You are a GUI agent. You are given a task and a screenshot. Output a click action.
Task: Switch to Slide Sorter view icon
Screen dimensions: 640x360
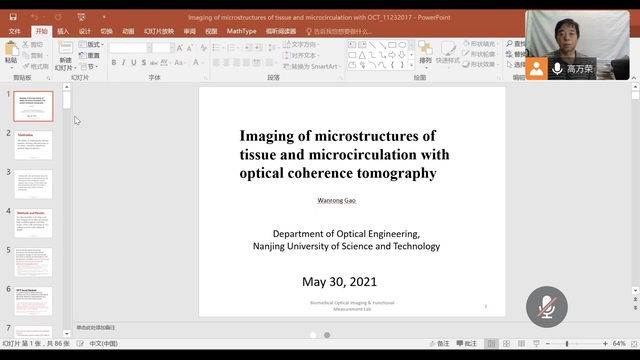point(507,344)
